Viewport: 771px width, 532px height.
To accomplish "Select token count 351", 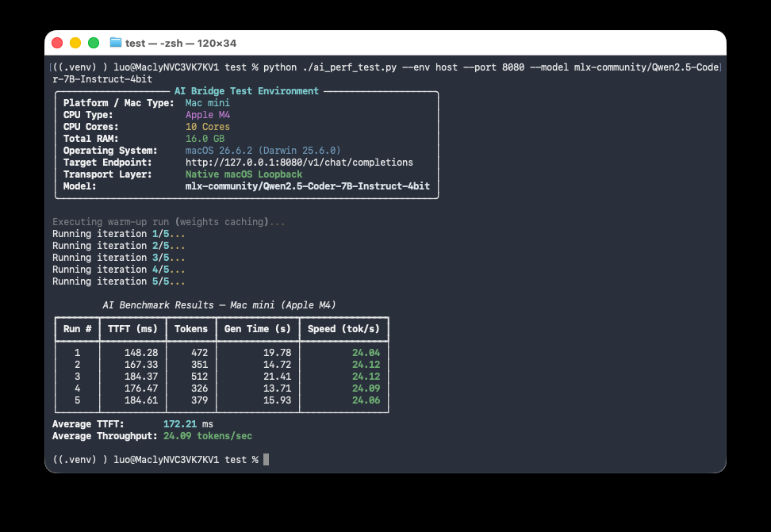I will point(200,365).
